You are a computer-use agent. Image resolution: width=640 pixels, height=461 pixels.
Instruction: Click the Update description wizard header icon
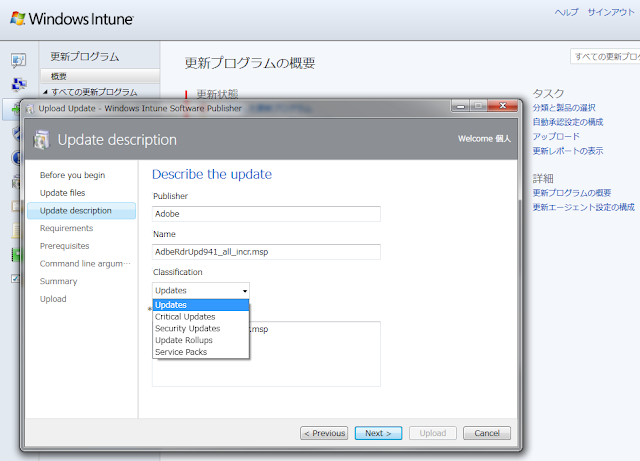coord(41,140)
